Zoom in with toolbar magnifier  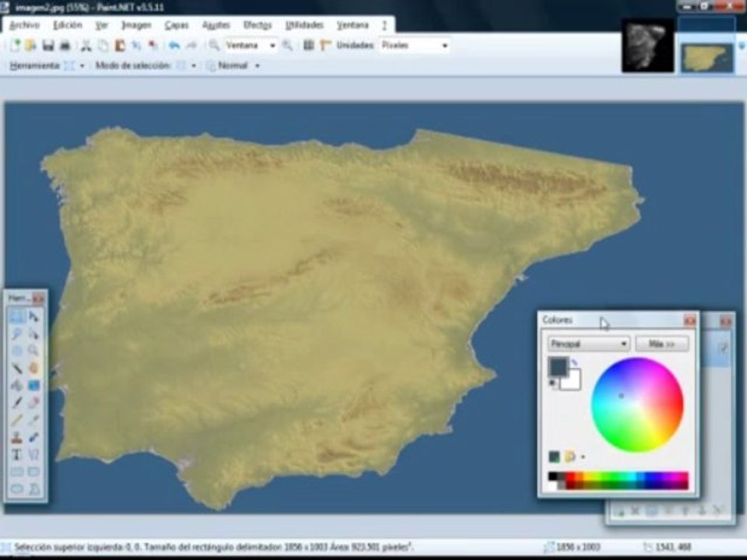pos(287,45)
